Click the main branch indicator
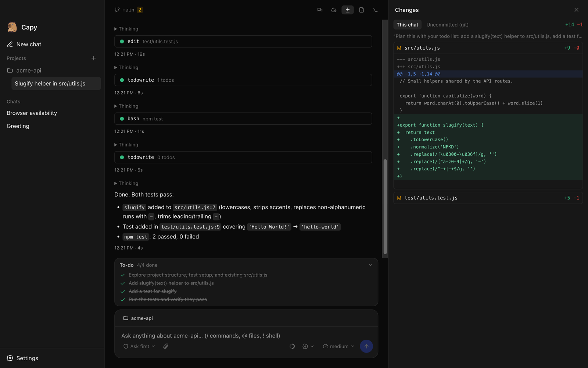The height and width of the screenshot is (368, 588). tap(128, 10)
